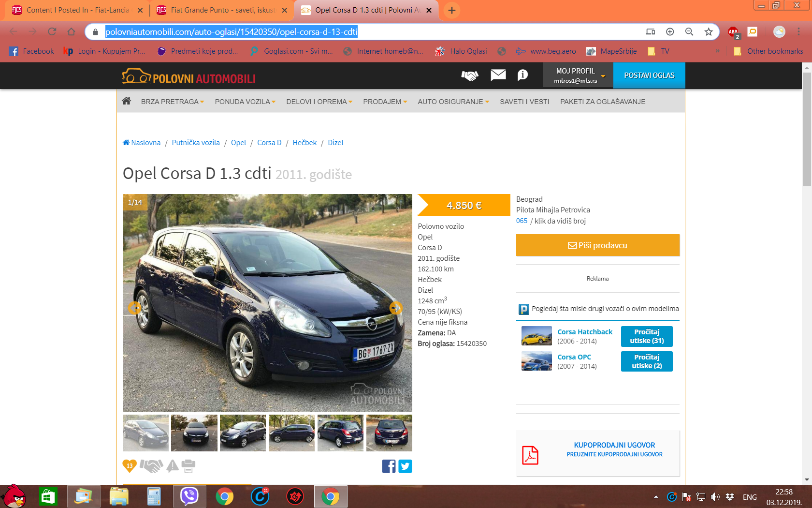812x508 pixels.
Task: Select sixth gallery thumbnail (rear view)
Action: (x=389, y=433)
